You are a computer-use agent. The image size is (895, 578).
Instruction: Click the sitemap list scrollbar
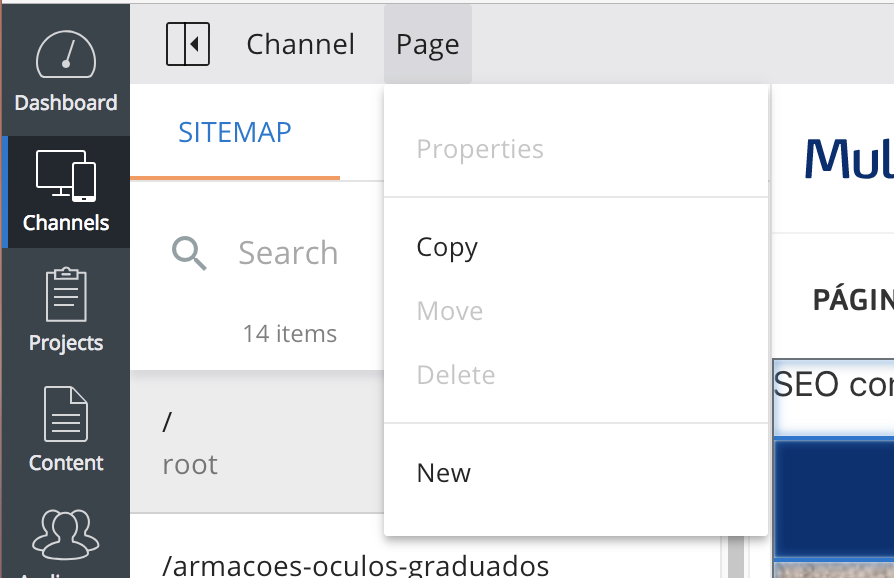(736, 557)
